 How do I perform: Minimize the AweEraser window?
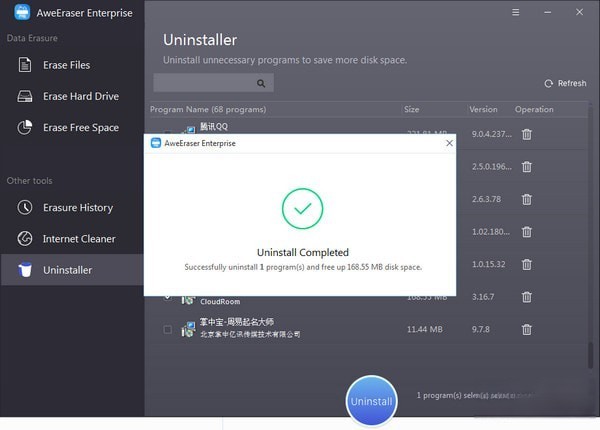[548, 12]
